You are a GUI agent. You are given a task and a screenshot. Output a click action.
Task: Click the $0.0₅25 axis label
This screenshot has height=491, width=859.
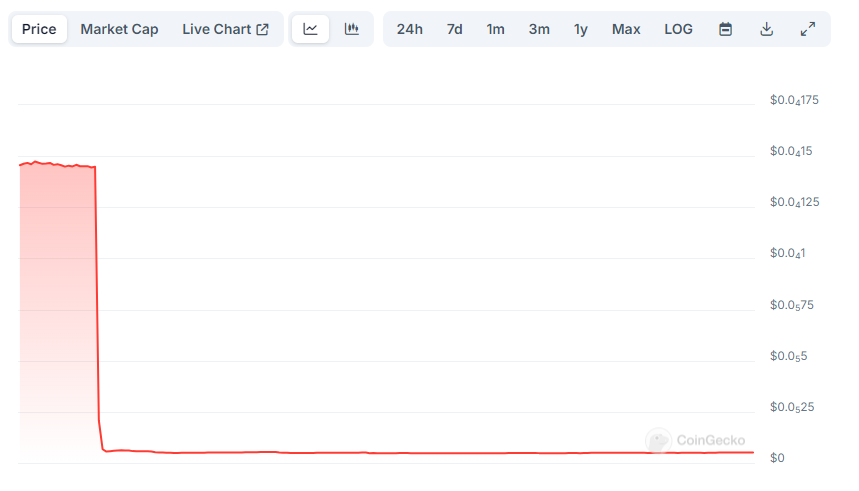(x=792, y=407)
